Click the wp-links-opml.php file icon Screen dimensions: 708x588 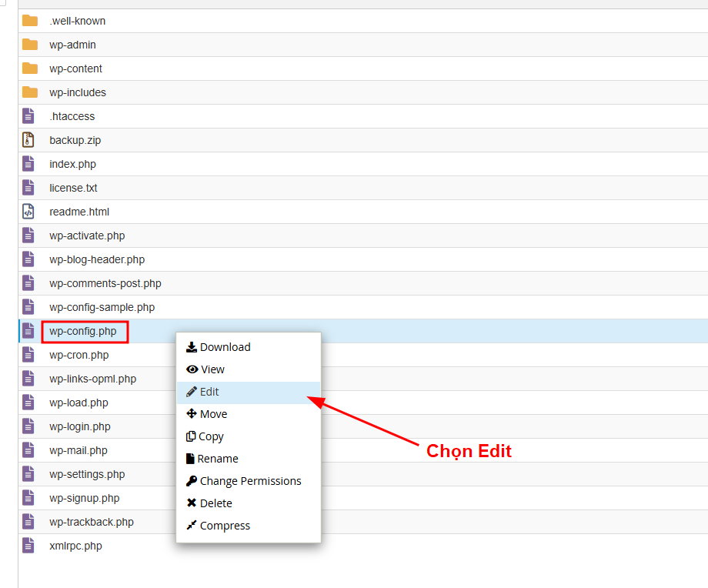click(28, 379)
